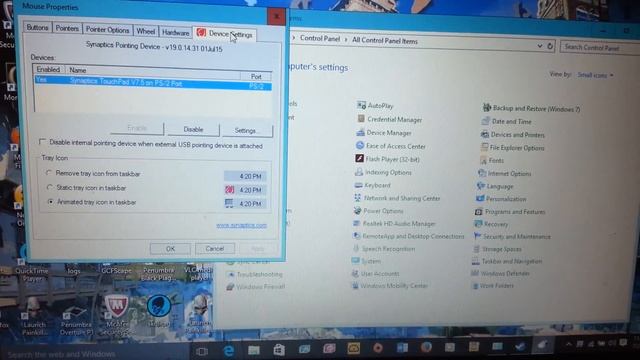The height and width of the screenshot is (360, 640).
Task: Click the Disable button
Action: 193,129
